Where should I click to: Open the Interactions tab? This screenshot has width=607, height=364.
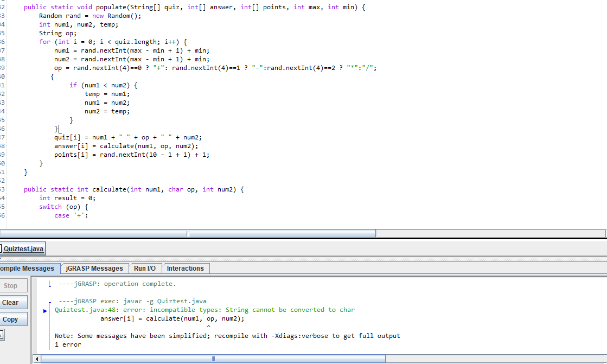click(x=186, y=268)
